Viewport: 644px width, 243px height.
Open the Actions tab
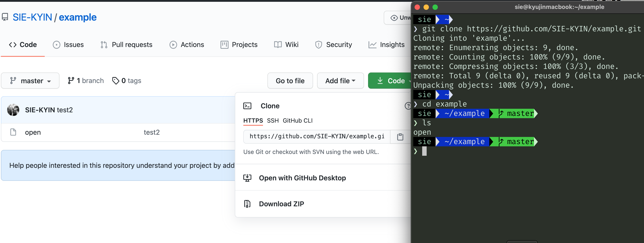click(x=187, y=45)
